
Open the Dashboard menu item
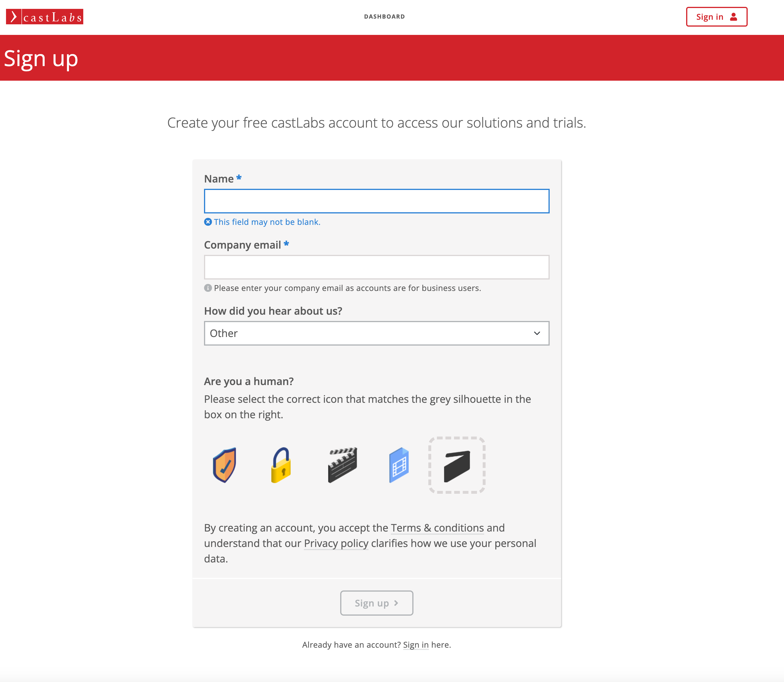(x=384, y=17)
